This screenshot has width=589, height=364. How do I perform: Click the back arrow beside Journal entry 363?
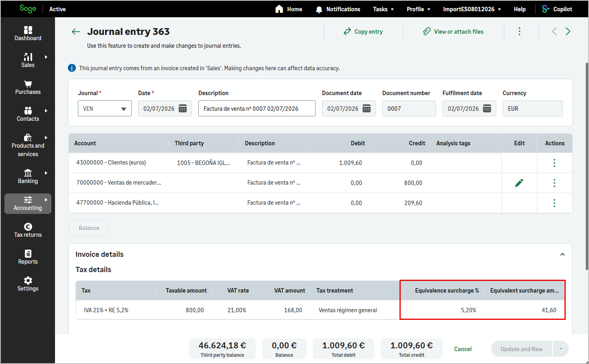coord(76,32)
